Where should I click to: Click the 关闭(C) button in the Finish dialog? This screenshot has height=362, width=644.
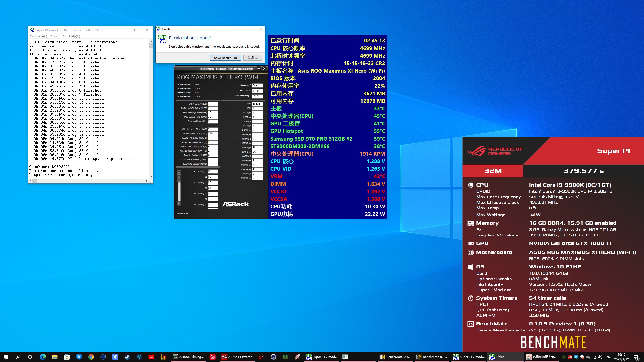(252, 58)
